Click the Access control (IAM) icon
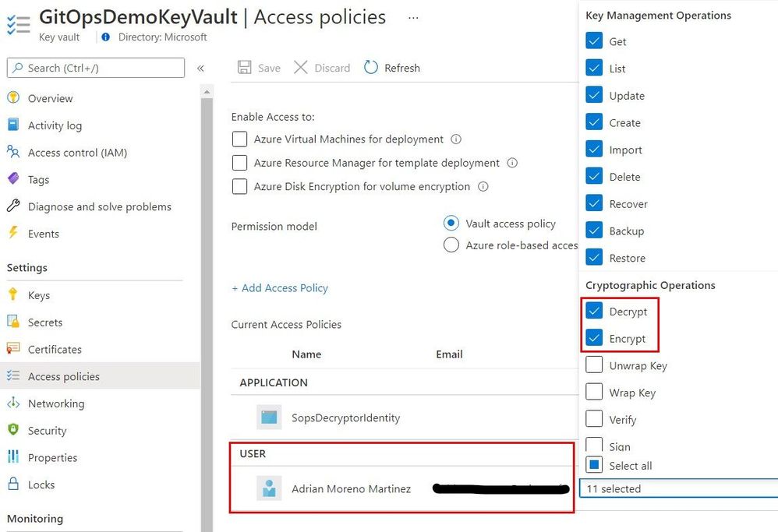The image size is (778, 532). click(x=13, y=152)
